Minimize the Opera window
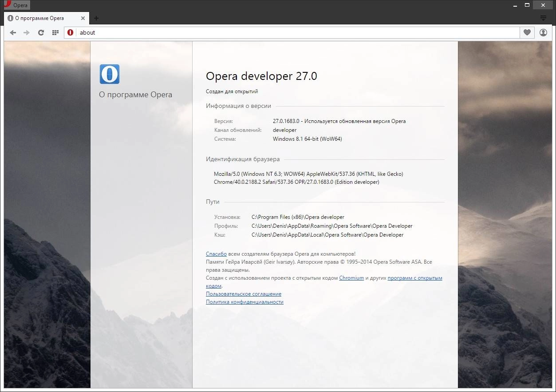The image size is (556, 392). pos(514,5)
